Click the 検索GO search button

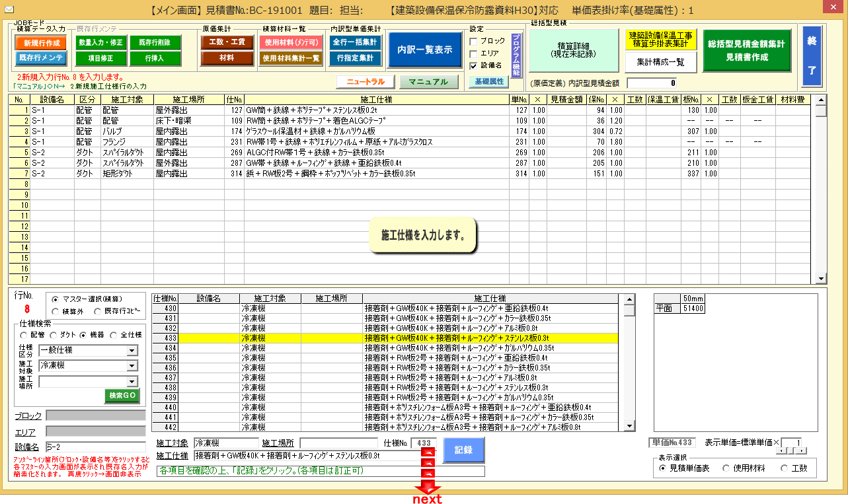coord(122,396)
